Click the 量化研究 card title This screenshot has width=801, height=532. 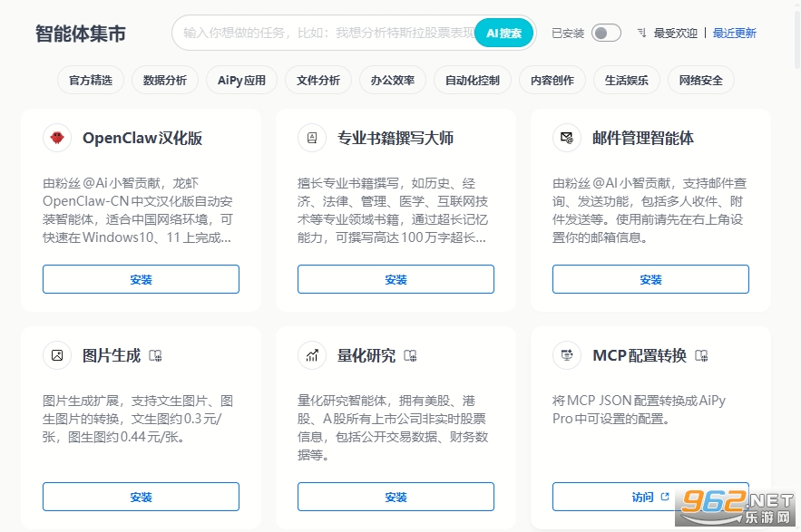pos(366,355)
